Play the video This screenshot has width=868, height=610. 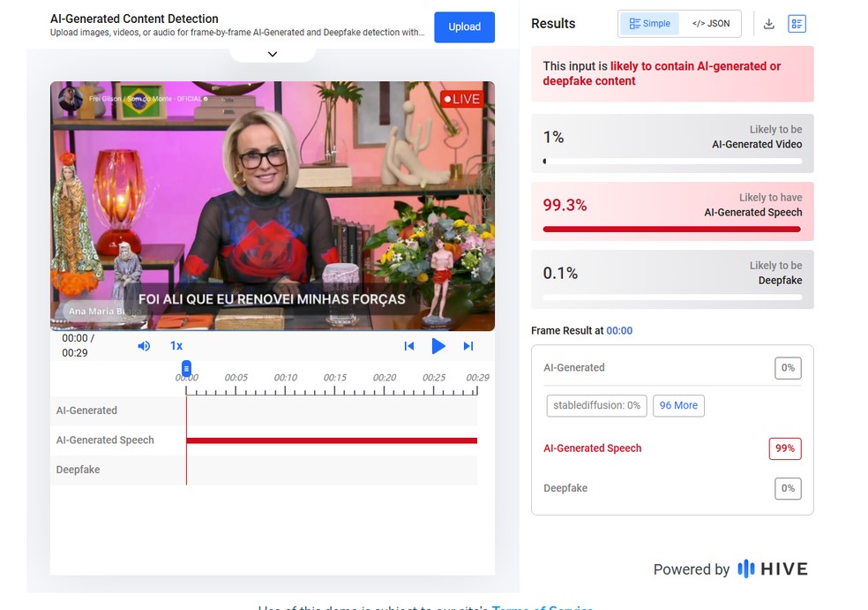point(438,346)
